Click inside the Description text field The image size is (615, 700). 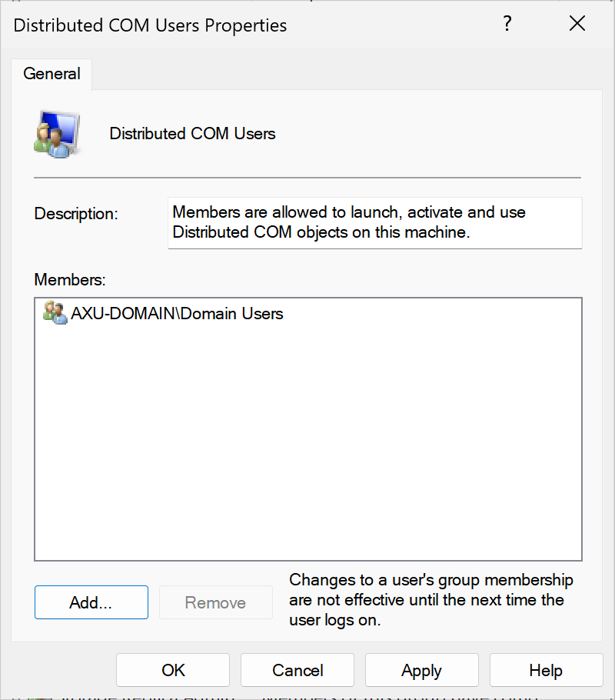[374, 222]
